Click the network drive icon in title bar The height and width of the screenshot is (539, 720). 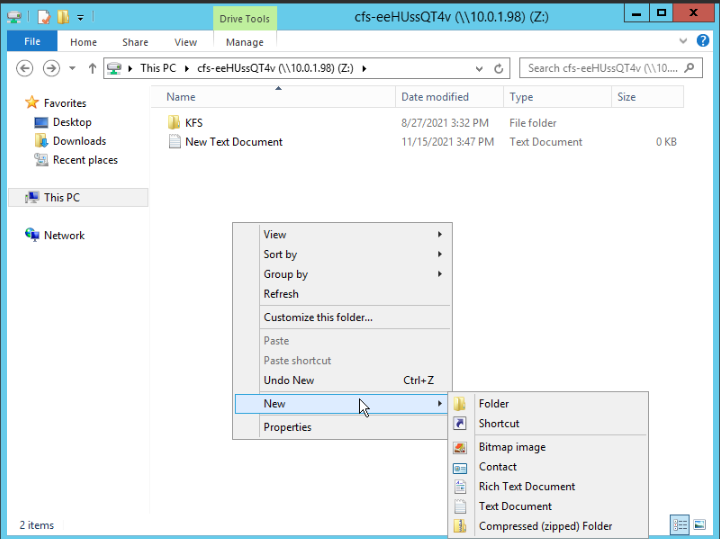click(14, 17)
